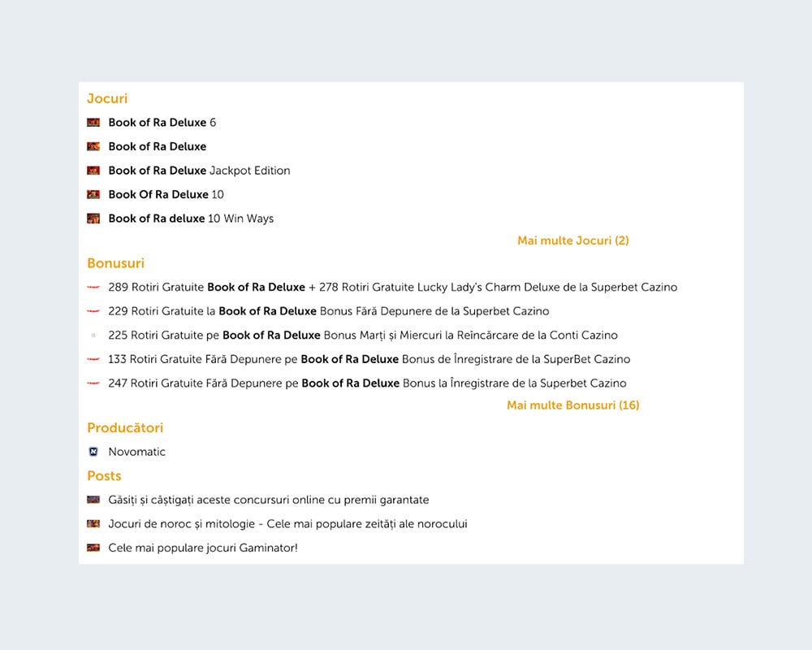Expand Mai multe Jocuri (2)
This screenshot has height=650, width=812.
pyautogui.click(x=572, y=240)
